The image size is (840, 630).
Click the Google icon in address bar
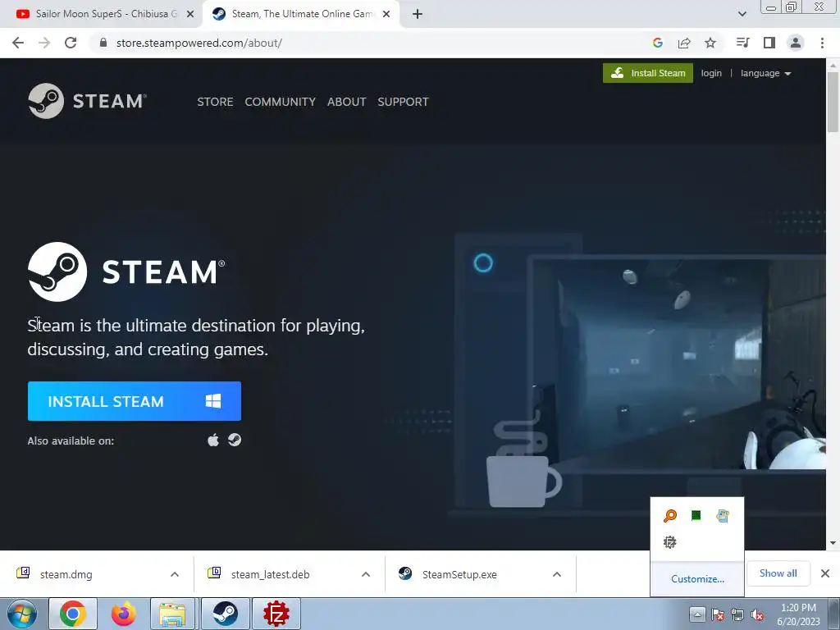tap(658, 43)
